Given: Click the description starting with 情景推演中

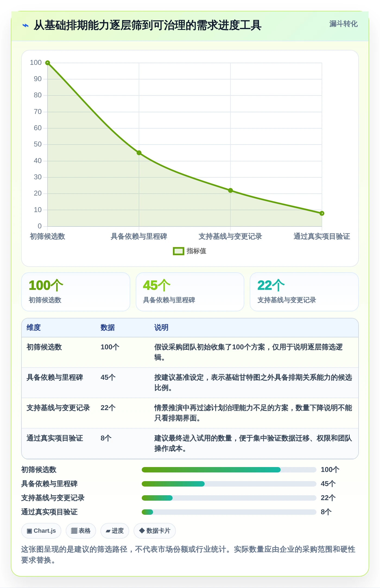Looking at the screenshot, I should pos(253,413).
